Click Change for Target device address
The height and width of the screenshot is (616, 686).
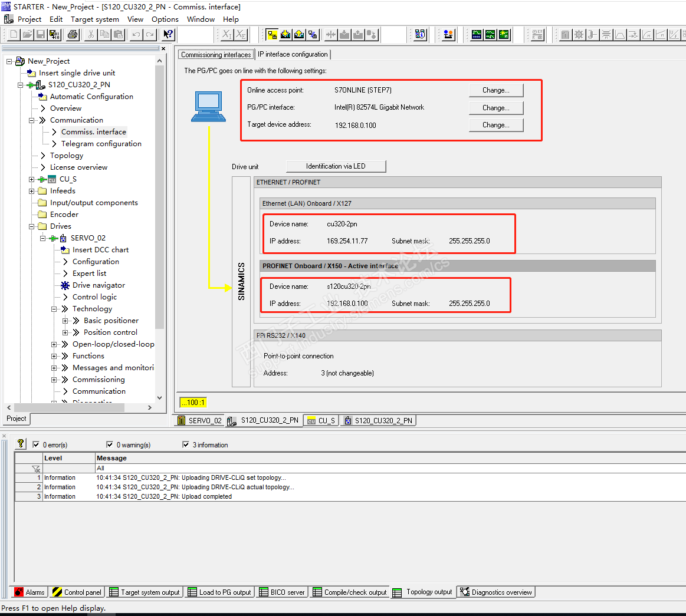(x=495, y=124)
